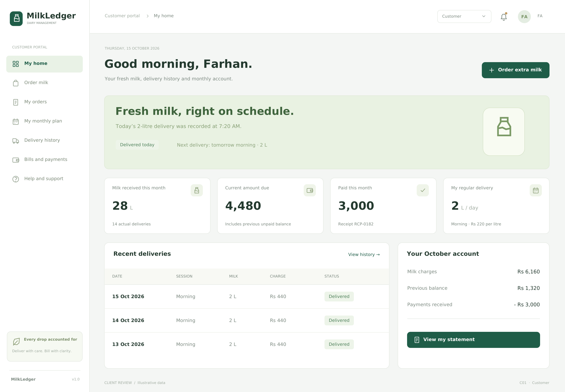Click the 4,480 amount due value
Image resolution: width=565 pixels, height=392 pixels.
(x=243, y=206)
